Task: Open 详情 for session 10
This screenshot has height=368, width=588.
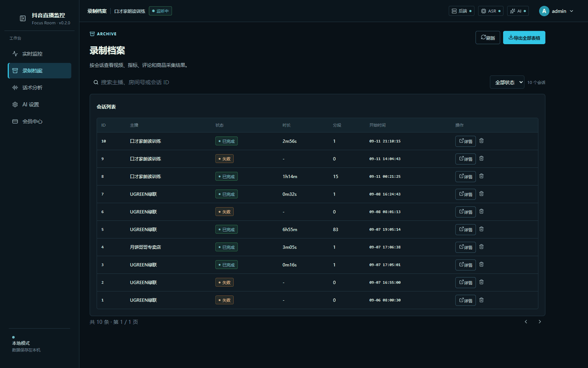Action: point(465,141)
